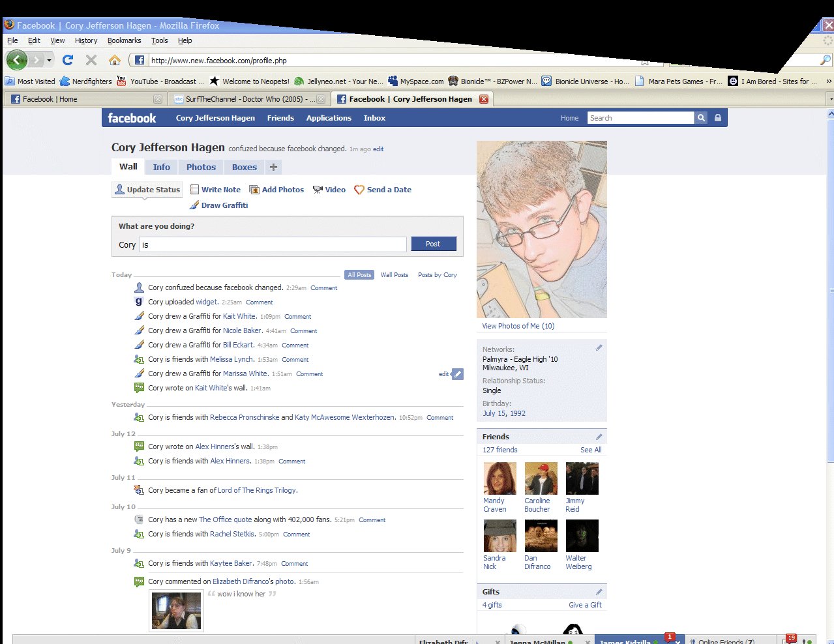The width and height of the screenshot is (834, 644).
Task: Expand the add tab plus next to Boxes
Action: pos(273,167)
